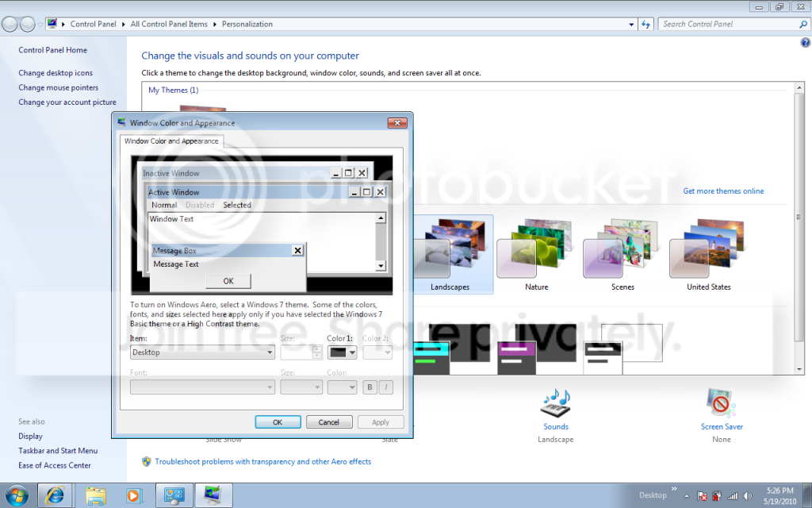Viewport: 812px width, 508px height.
Task: Select the Personalization taskbar button
Action: pos(213,495)
